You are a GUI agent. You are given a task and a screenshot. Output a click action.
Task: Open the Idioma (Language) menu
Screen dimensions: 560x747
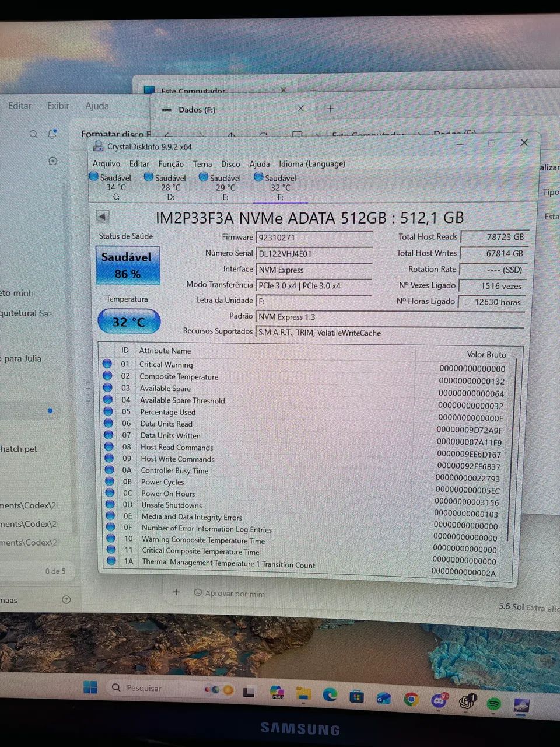[x=312, y=164]
